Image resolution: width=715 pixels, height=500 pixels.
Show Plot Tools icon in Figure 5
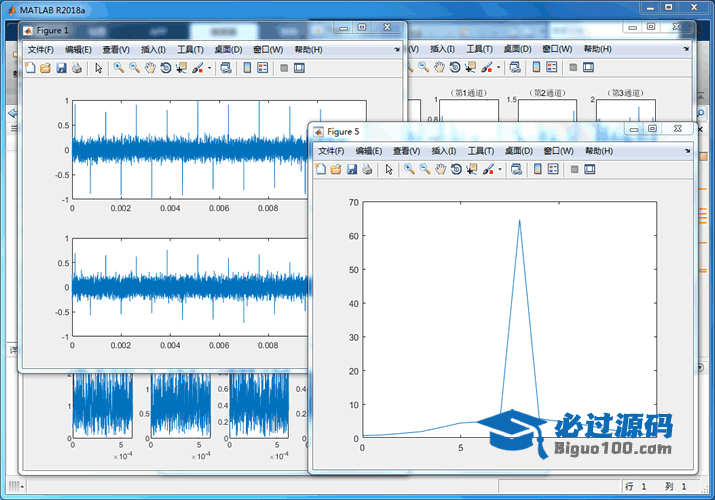(x=590, y=170)
